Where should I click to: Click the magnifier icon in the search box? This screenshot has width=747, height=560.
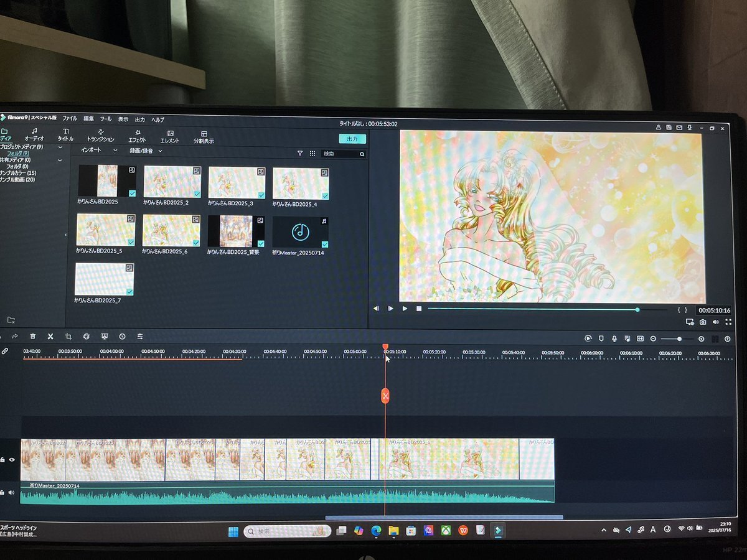tap(362, 154)
